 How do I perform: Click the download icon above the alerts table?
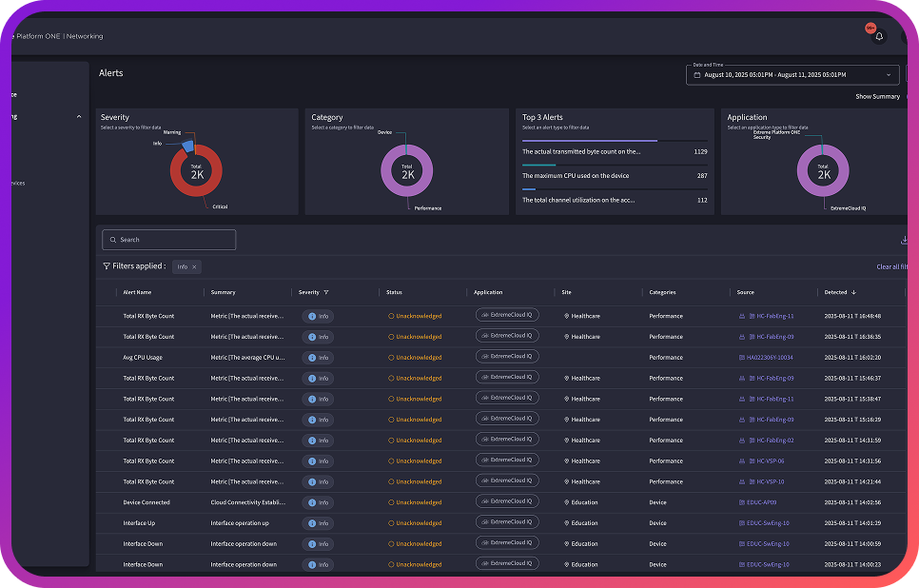[x=907, y=240]
